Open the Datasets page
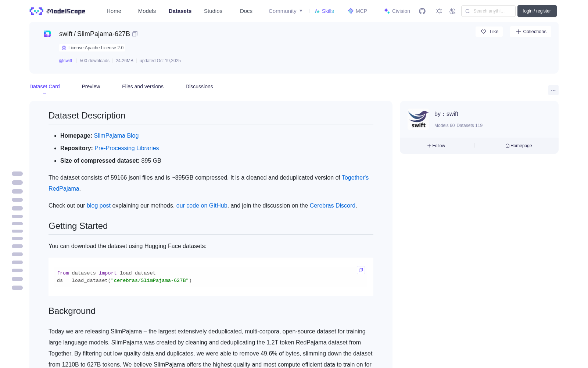The height and width of the screenshot is (368, 588). coord(180,11)
